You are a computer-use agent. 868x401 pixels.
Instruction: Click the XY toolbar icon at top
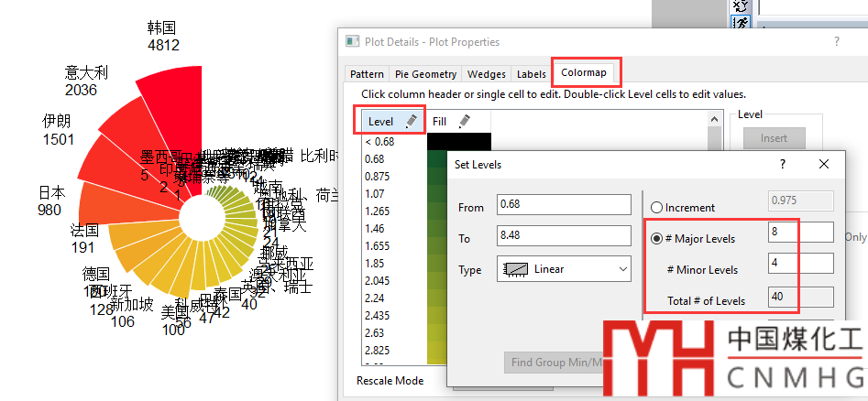point(742,5)
